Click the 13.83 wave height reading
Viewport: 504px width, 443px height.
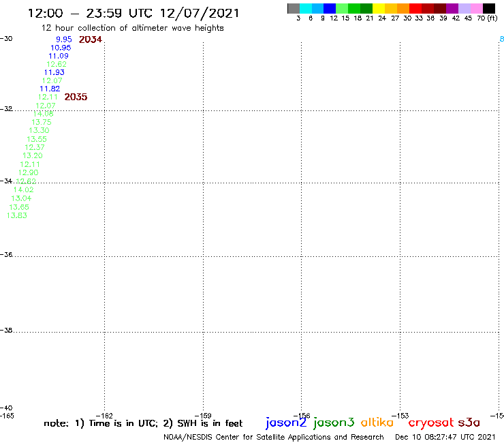point(17,215)
